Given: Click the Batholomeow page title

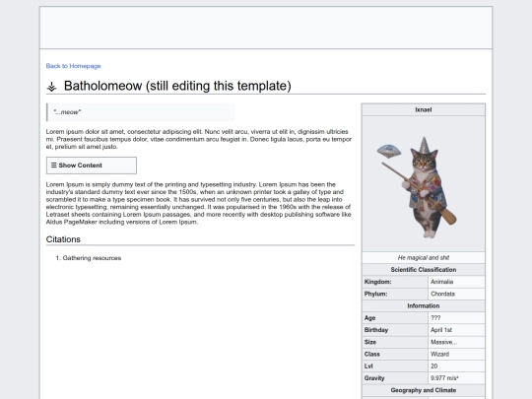Looking at the screenshot, I should [177, 86].
